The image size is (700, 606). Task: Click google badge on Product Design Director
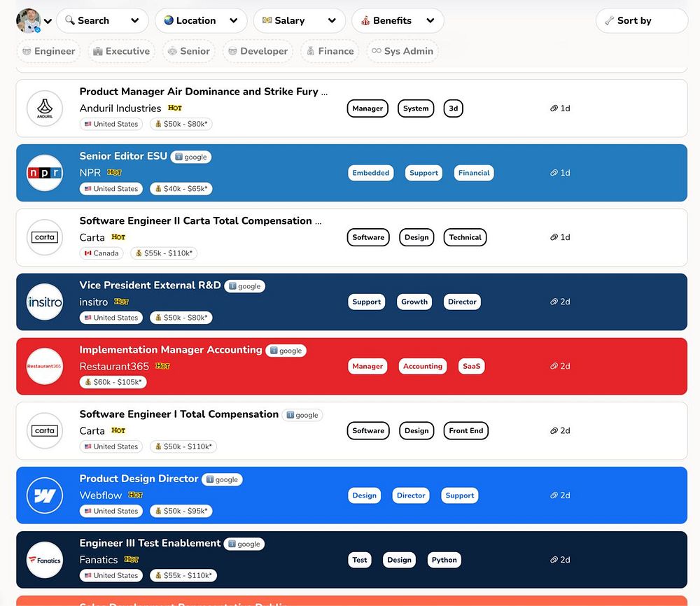point(222,480)
